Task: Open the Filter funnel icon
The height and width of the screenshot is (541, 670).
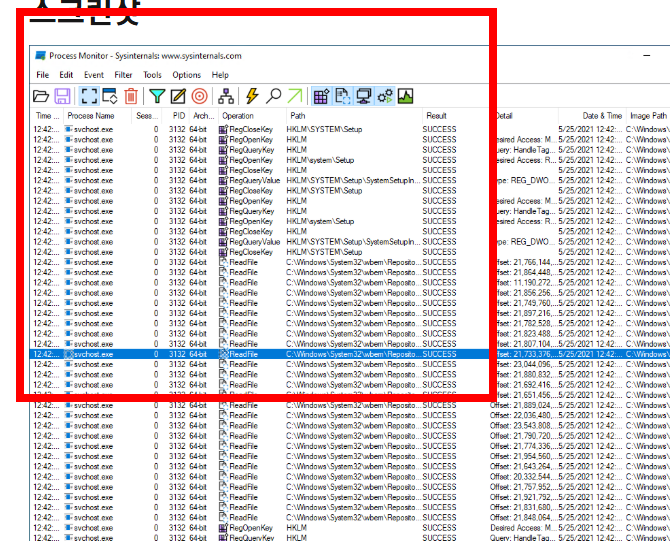Action: click(157, 96)
